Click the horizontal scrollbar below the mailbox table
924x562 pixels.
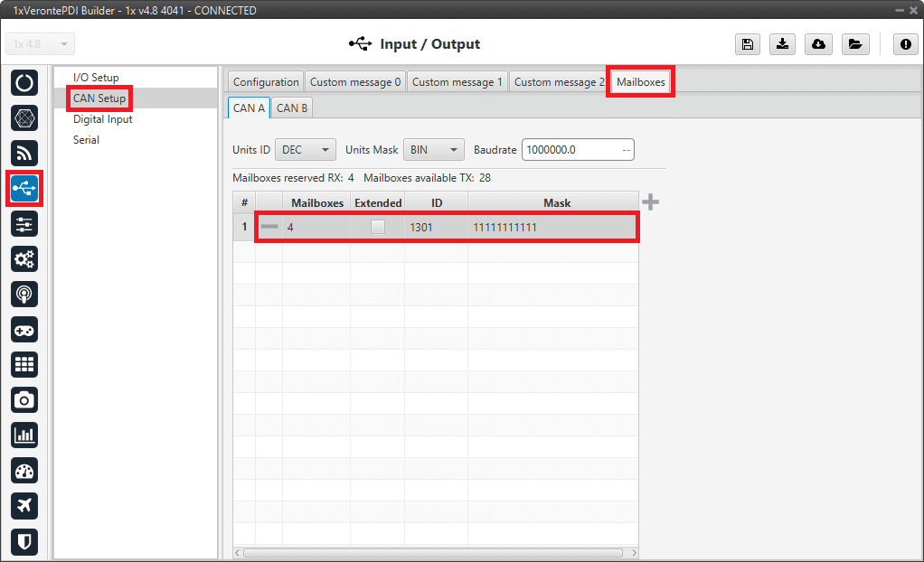tap(433, 552)
